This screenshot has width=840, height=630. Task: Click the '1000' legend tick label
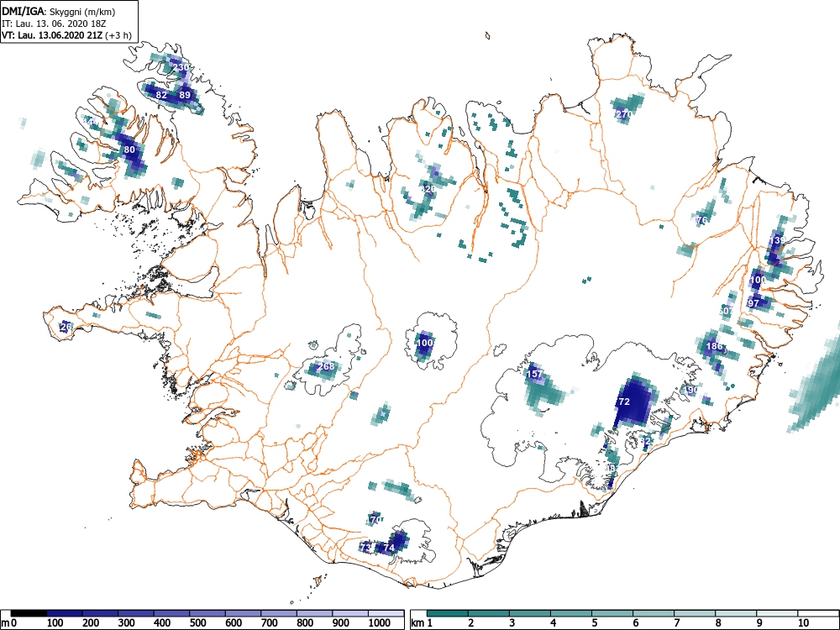point(380,623)
